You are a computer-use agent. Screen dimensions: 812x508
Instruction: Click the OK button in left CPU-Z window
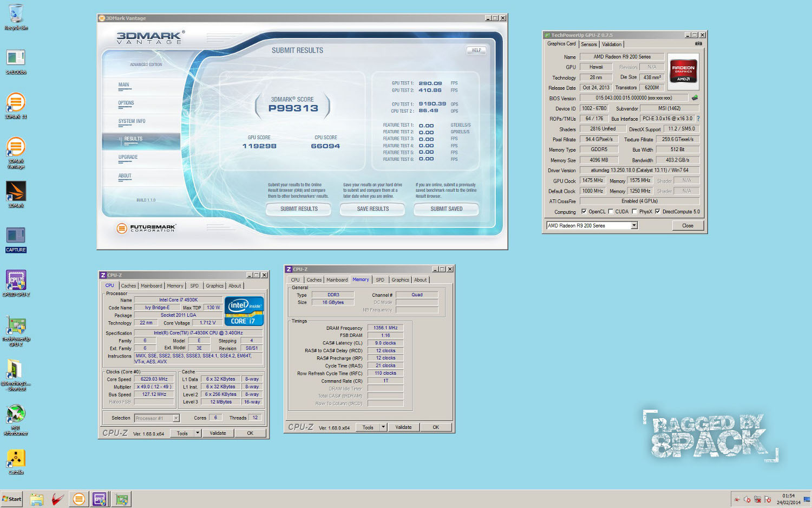point(250,433)
